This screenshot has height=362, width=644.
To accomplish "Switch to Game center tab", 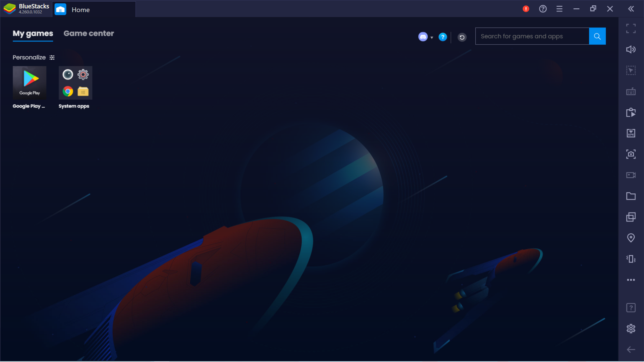I will point(89,34).
